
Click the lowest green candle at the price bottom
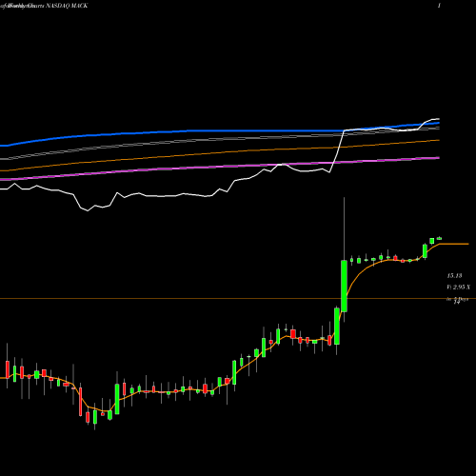[x=95, y=417]
